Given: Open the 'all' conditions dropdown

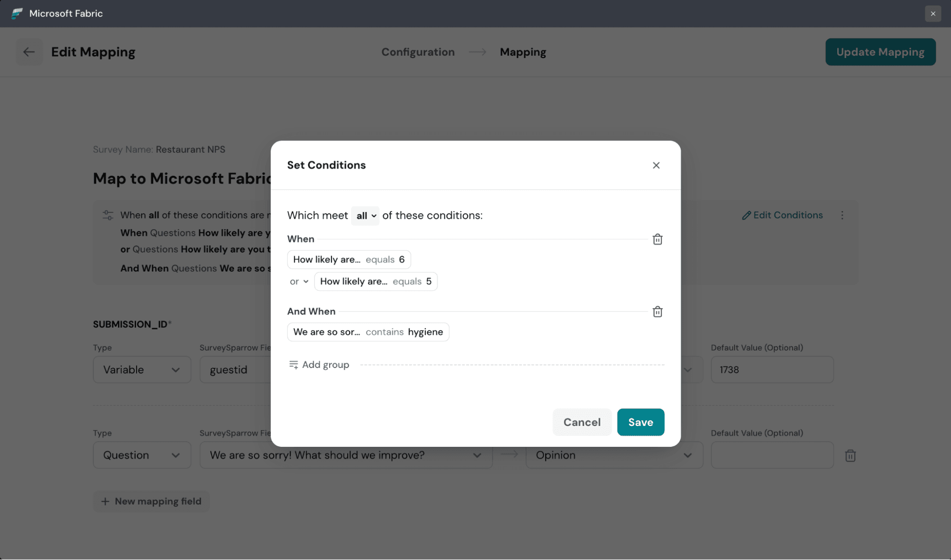Looking at the screenshot, I should [364, 215].
